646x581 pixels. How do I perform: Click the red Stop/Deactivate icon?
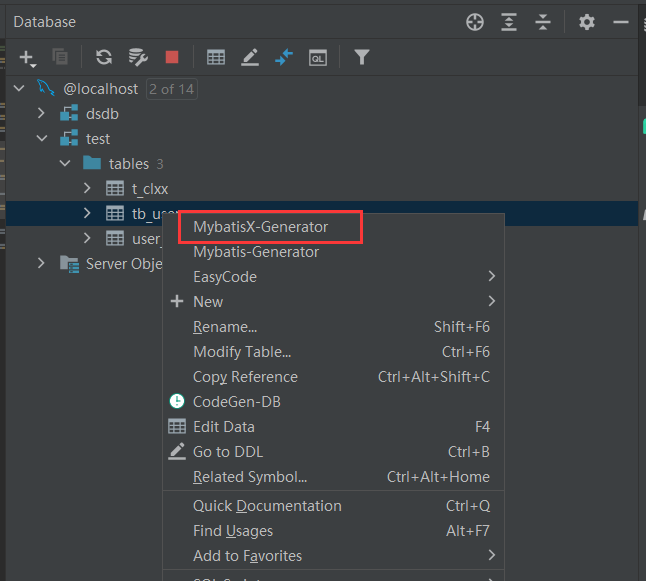pos(172,57)
